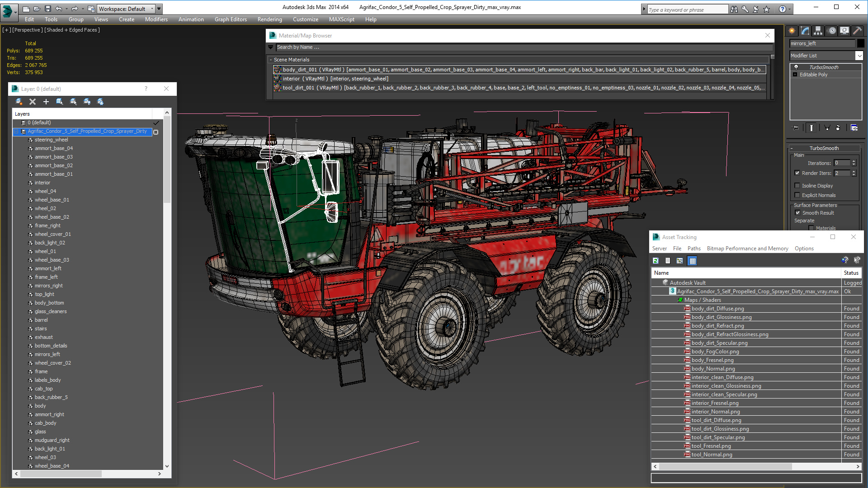Click the Favorites star icon
This screenshot has width=868, height=488.
tap(766, 9)
